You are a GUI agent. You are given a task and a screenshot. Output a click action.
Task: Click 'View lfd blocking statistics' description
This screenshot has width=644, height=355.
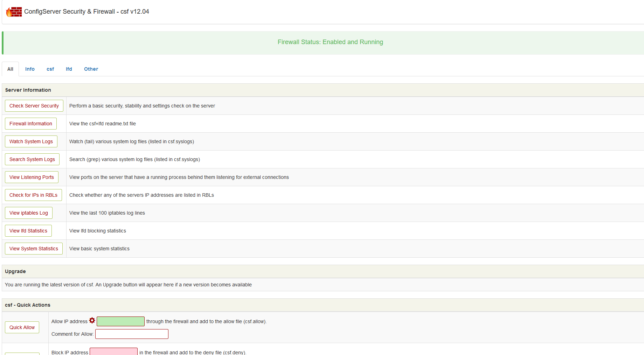tap(98, 231)
